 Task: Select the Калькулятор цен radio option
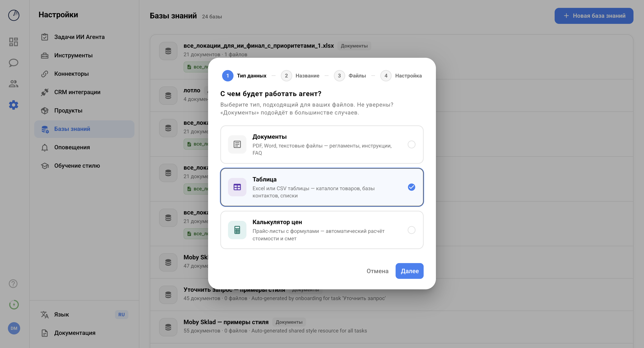coord(411,230)
